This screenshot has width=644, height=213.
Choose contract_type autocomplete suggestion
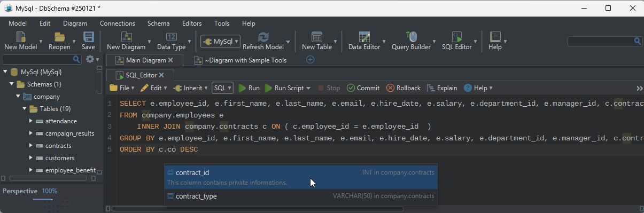coord(301,196)
